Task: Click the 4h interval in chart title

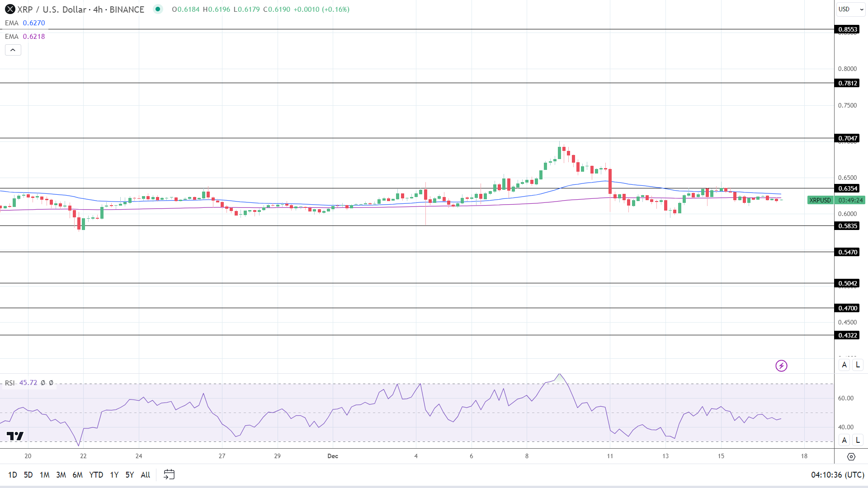Action: [x=98, y=9]
